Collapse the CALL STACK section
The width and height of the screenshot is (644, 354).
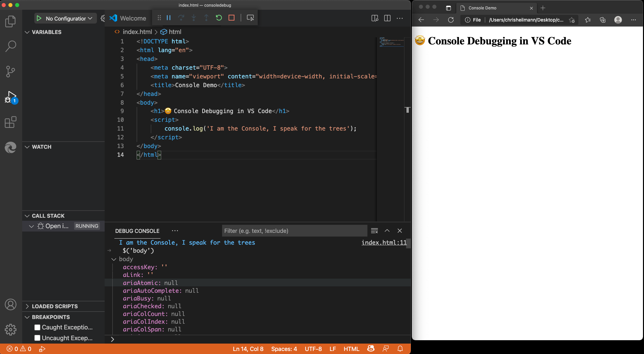click(63, 216)
